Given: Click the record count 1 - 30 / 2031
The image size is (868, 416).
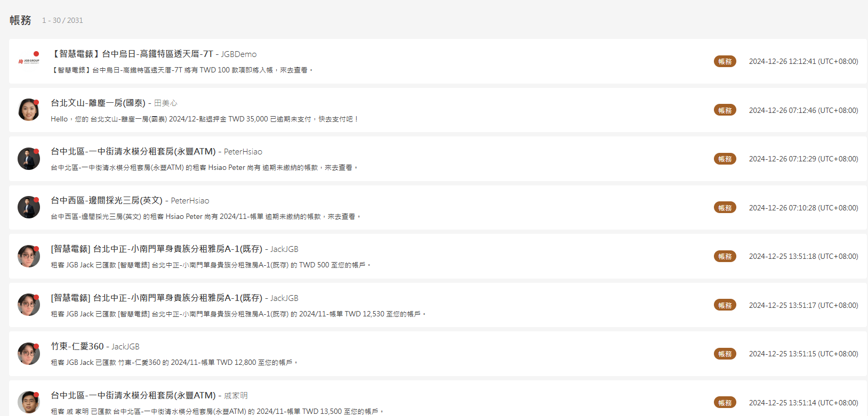Looking at the screenshot, I should (62, 20).
